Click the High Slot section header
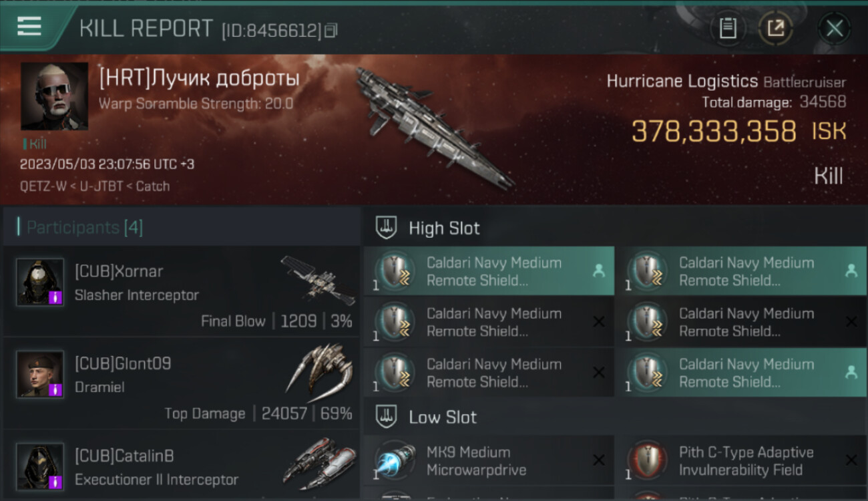868x501 pixels. [444, 228]
